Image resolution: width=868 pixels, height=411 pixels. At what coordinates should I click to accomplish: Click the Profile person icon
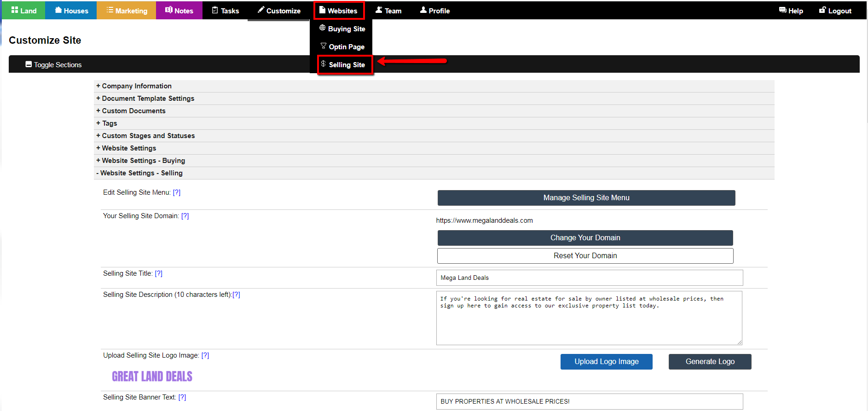tap(423, 10)
